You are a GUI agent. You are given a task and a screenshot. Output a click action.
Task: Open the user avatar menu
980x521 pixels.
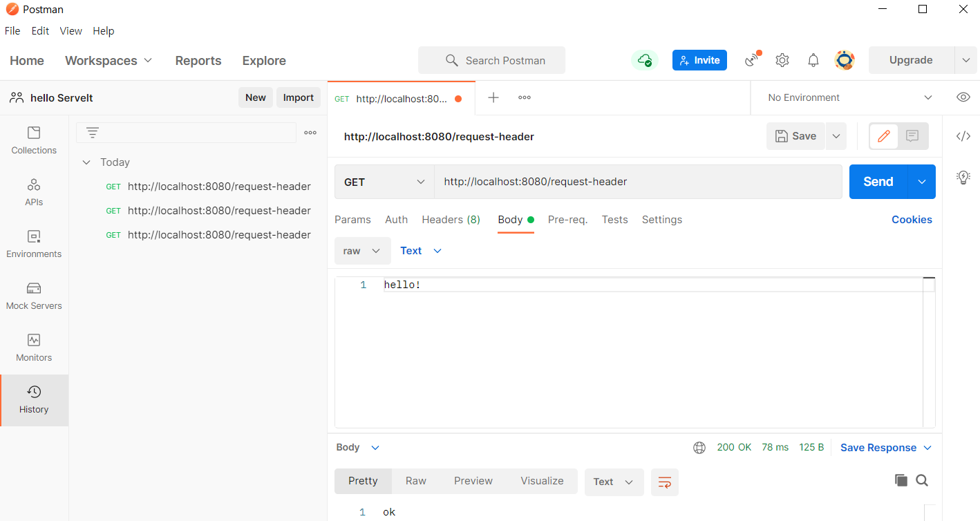click(845, 60)
